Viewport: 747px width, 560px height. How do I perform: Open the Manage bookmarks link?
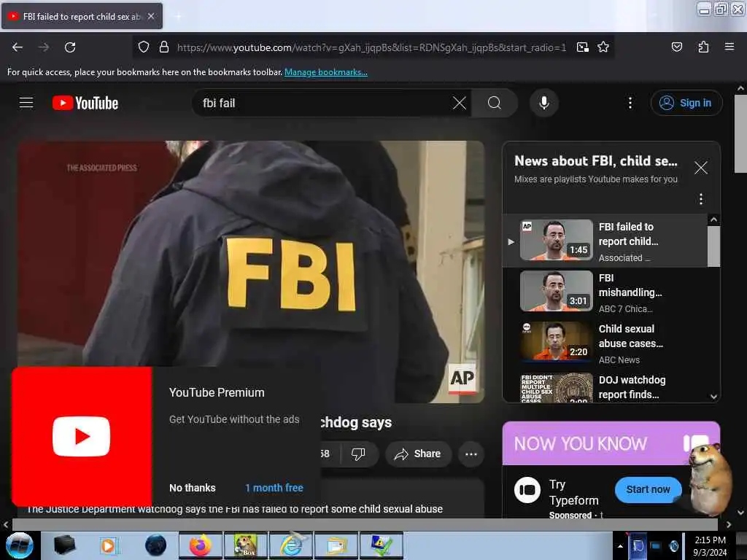(325, 72)
